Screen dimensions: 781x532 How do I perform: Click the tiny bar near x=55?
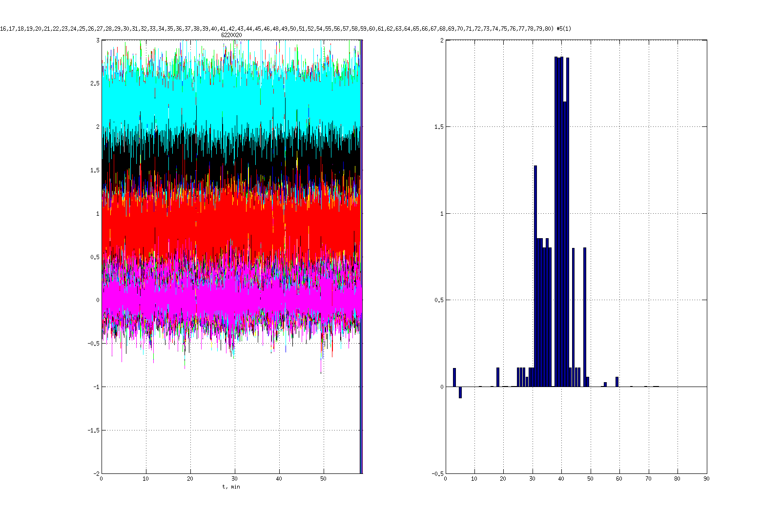tap(605, 384)
